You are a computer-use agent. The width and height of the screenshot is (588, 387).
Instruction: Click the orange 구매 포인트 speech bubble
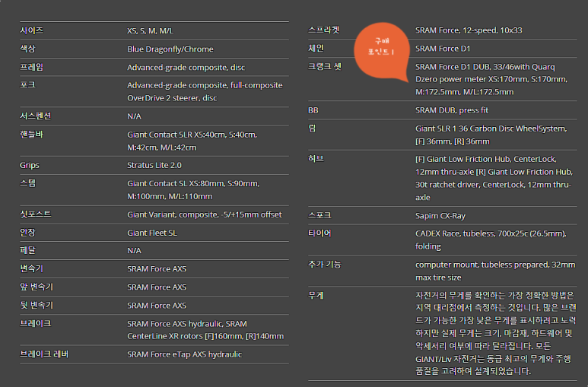382,51
